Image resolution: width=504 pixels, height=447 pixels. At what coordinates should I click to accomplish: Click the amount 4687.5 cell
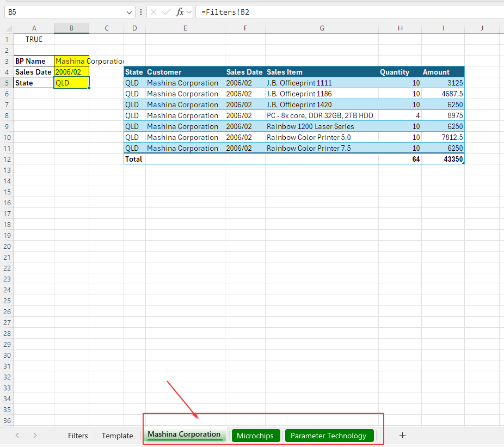click(x=443, y=94)
